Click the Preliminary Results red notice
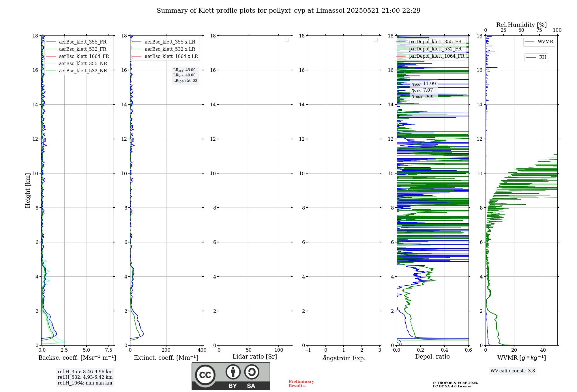577x392 pixels. (301, 384)
